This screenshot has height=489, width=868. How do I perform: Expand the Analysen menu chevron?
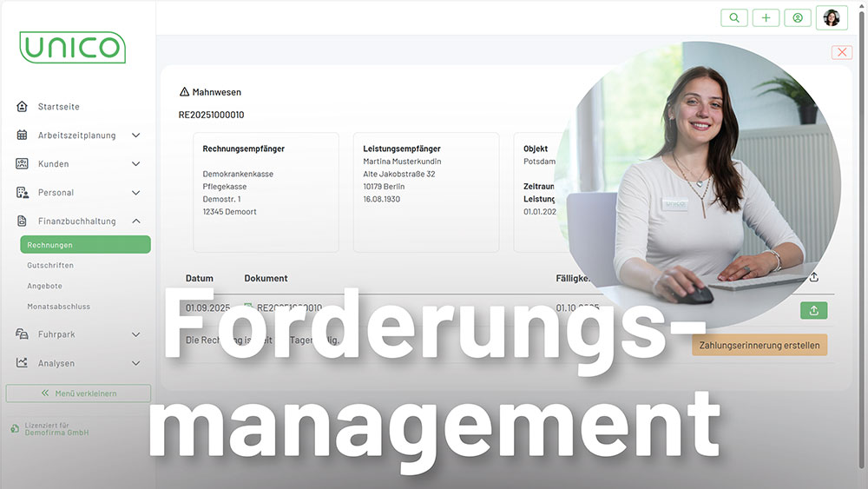click(x=135, y=363)
